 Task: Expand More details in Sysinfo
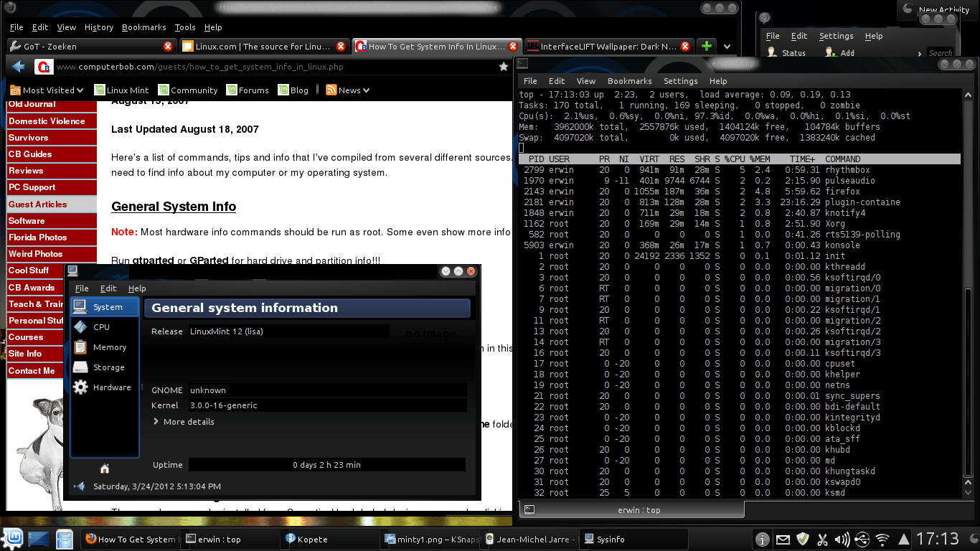[x=184, y=422]
